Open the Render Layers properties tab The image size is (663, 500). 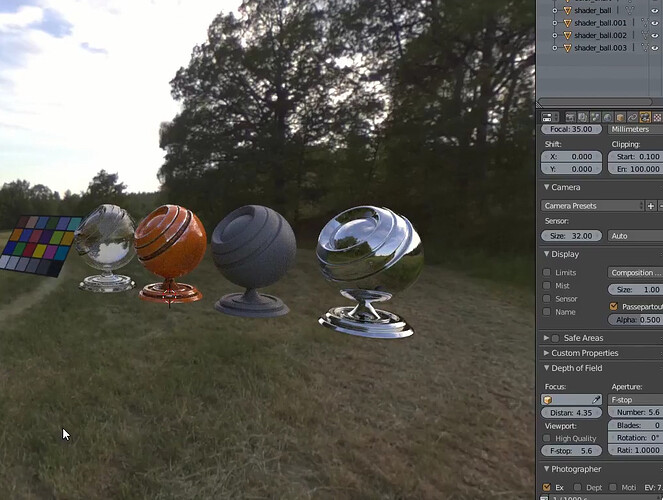click(x=583, y=117)
